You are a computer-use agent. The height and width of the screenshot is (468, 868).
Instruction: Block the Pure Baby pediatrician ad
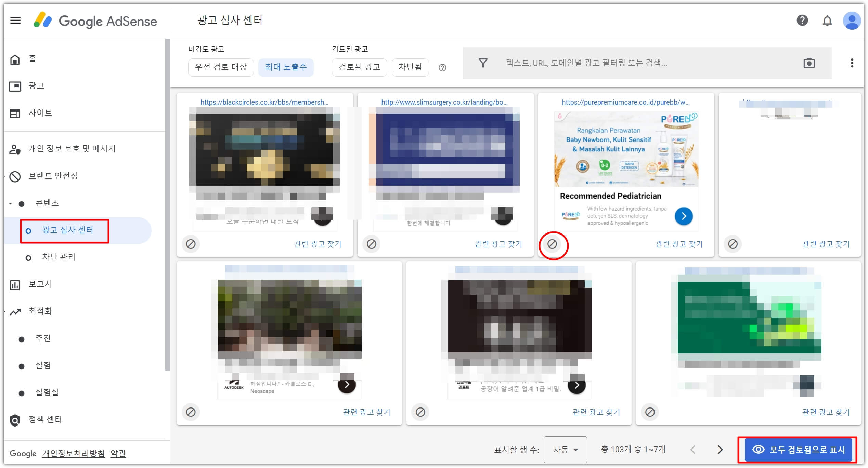tap(554, 245)
